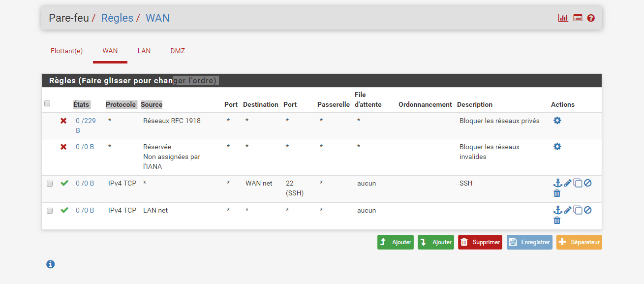The height and width of the screenshot is (284, 644).
Task: Open settings gear for RFC 1918 rule
Action: [x=557, y=121]
